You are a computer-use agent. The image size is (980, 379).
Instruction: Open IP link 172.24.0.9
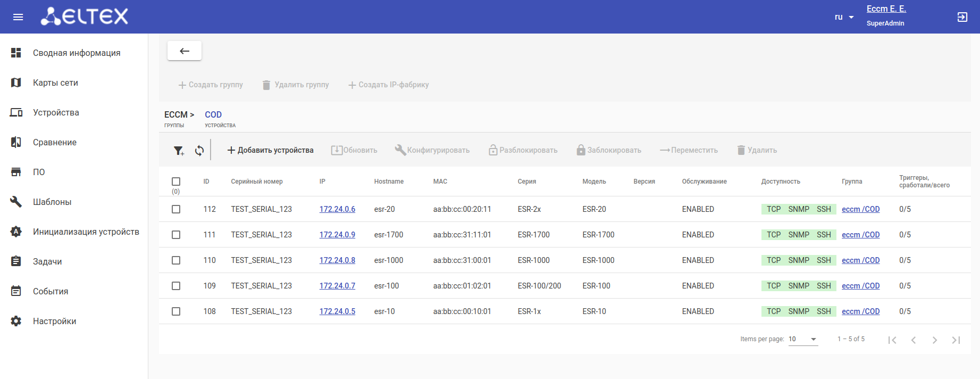(337, 235)
